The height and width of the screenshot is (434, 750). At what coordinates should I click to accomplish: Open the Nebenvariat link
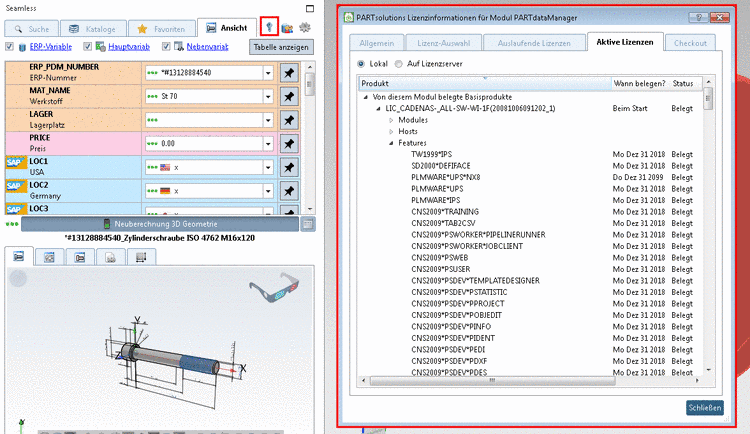pyautogui.click(x=208, y=46)
